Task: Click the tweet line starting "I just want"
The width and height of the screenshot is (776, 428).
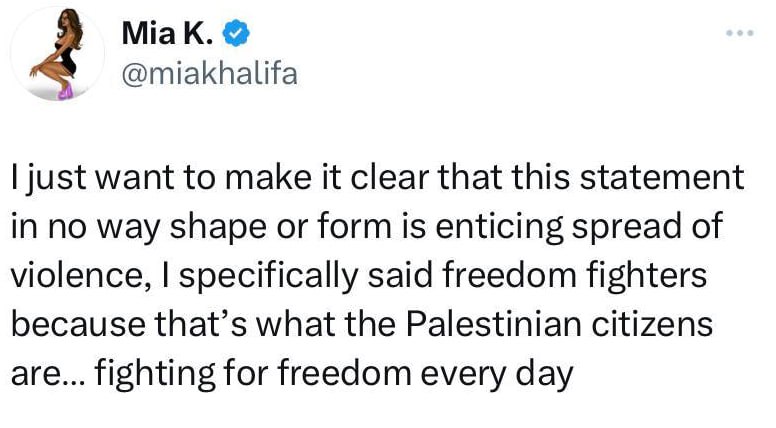Action: tap(377, 177)
